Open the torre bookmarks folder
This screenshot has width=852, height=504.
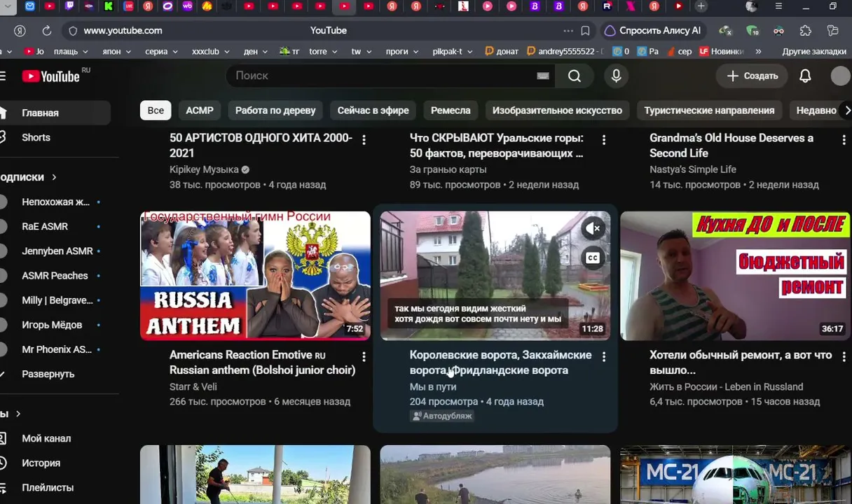click(322, 51)
